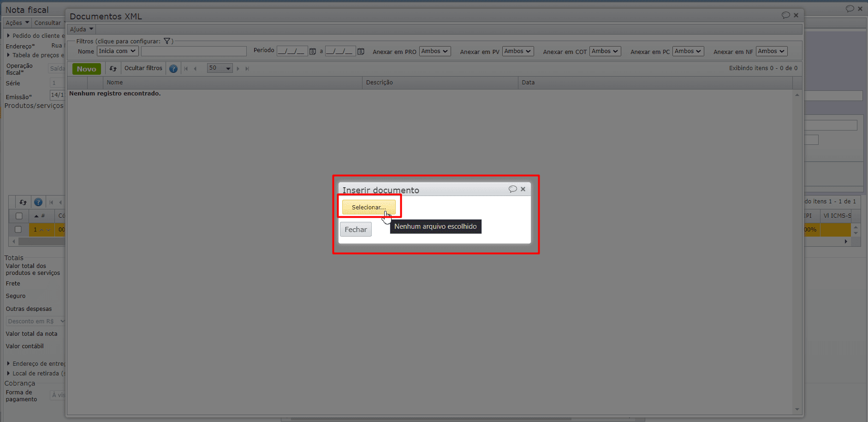The width and height of the screenshot is (868, 422).
Task: Click the Série field in Nota fiscal
Action: 57,83
